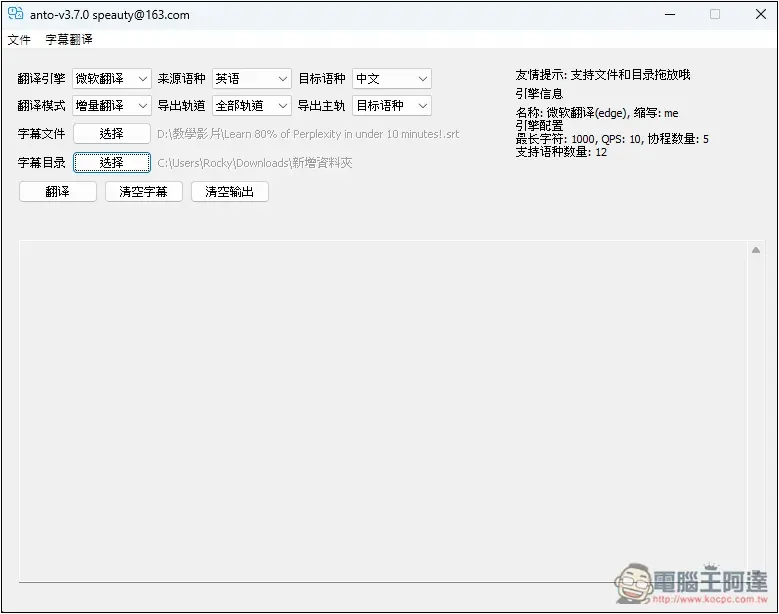
Task: Click 选择 button next to 字幕文件
Action: pos(111,134)
